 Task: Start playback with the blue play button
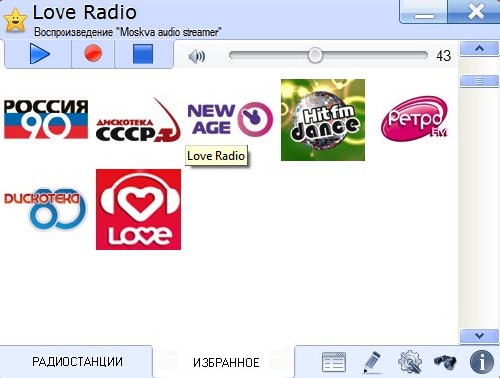(x=39, y=54)
